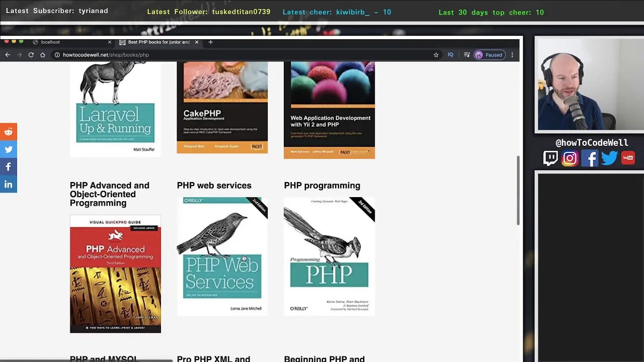
Task: Open the media playlist extension icon
Action: click(x=466, y=55)
